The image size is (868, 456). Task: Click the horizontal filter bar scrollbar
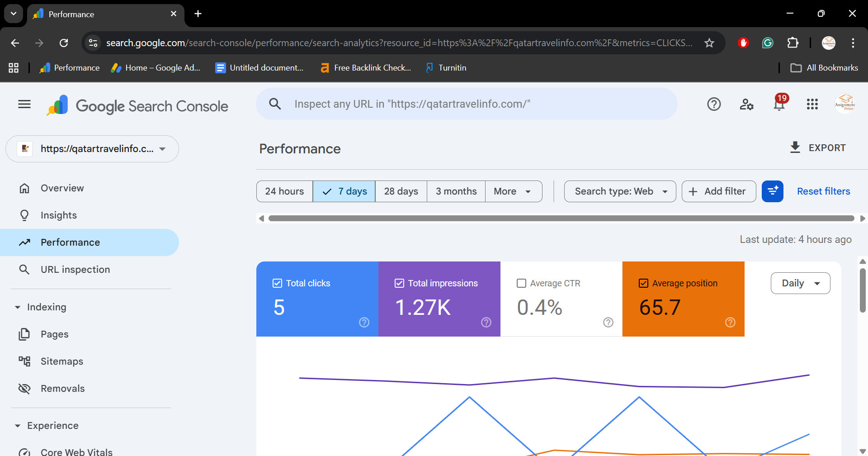point(561,218)
